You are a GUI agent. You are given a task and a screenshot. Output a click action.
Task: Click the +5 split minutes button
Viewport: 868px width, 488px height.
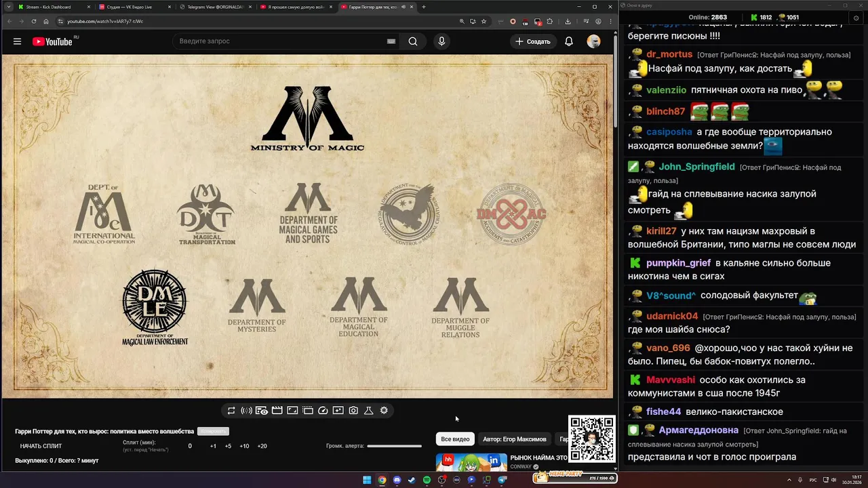(x=228, y=446)
